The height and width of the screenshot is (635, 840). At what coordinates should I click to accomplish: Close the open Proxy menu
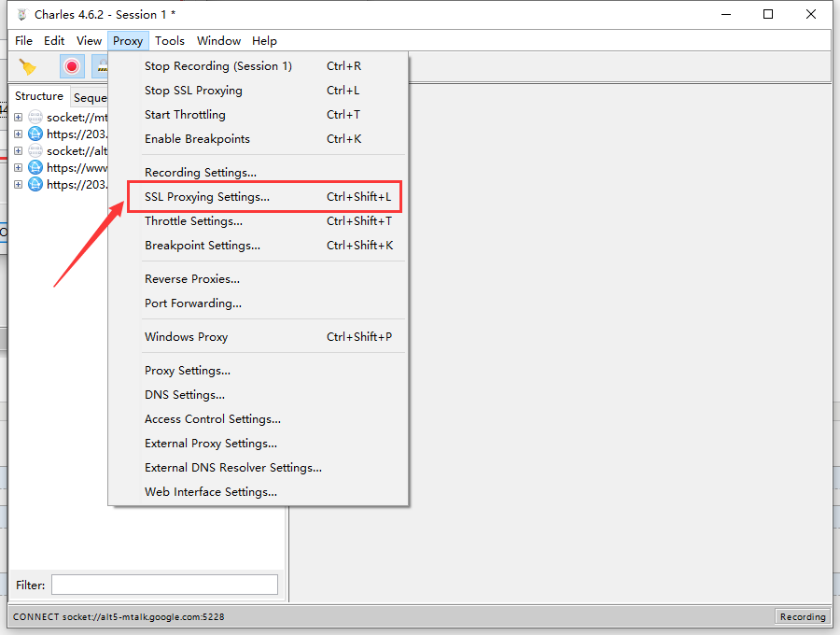tap(128, 41)
